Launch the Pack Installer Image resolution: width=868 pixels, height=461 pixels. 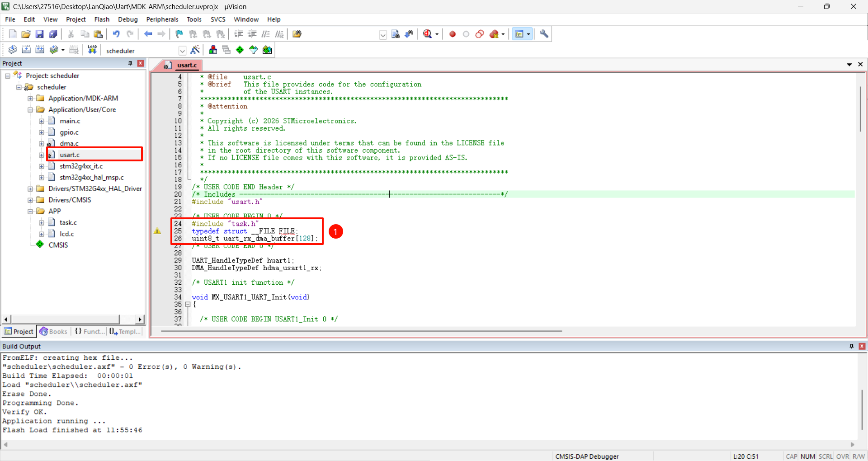click(x=267, y=50)
